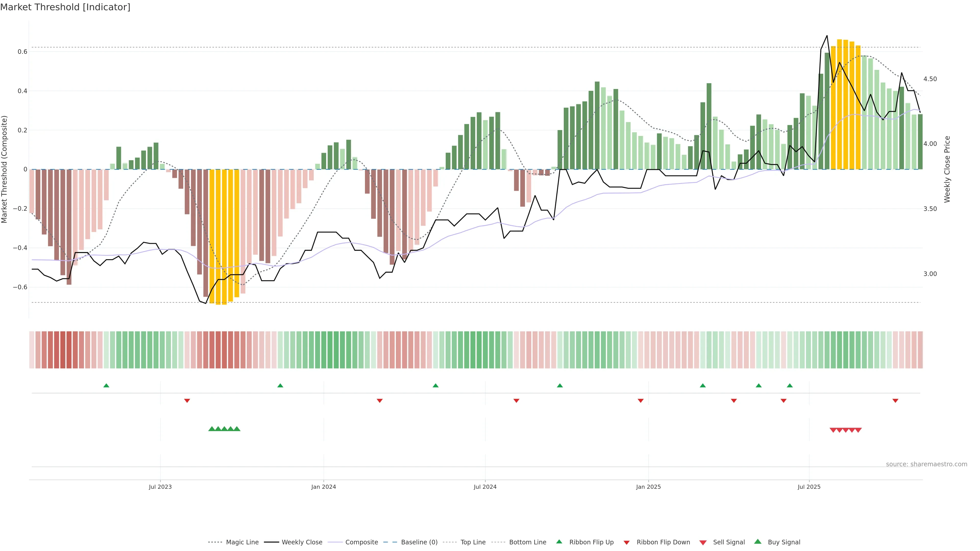Click Buy Signal legend triangle icon

pyautogui.click(x=757, y=542)
